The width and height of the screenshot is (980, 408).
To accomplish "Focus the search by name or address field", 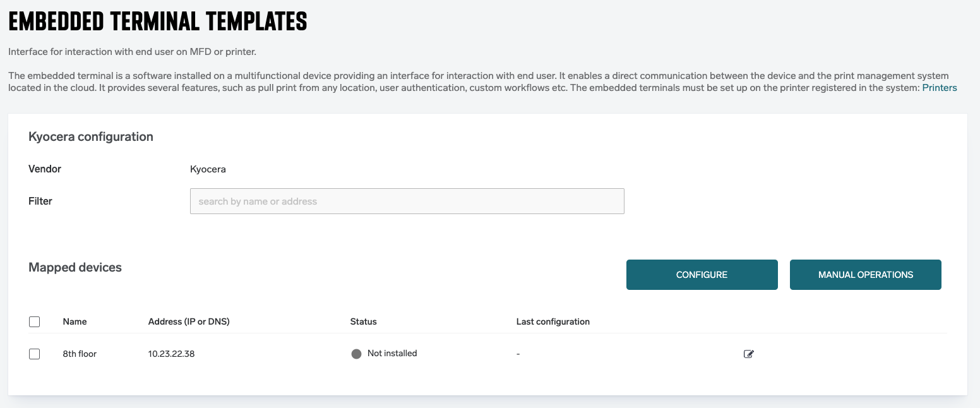I will click(x=407, y=201).
